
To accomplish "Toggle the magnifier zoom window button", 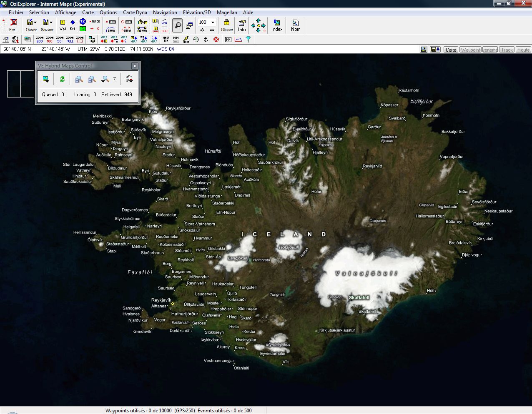I will 178,25.
